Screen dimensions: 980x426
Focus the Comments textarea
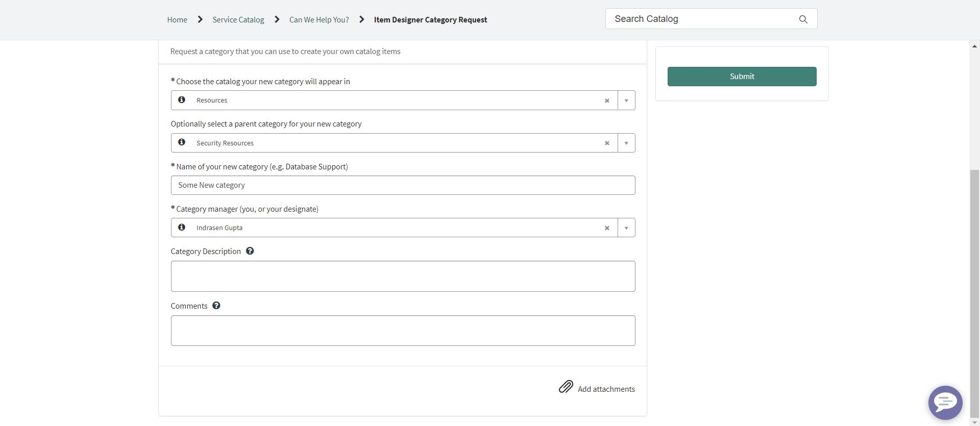(x=403, y=331)
